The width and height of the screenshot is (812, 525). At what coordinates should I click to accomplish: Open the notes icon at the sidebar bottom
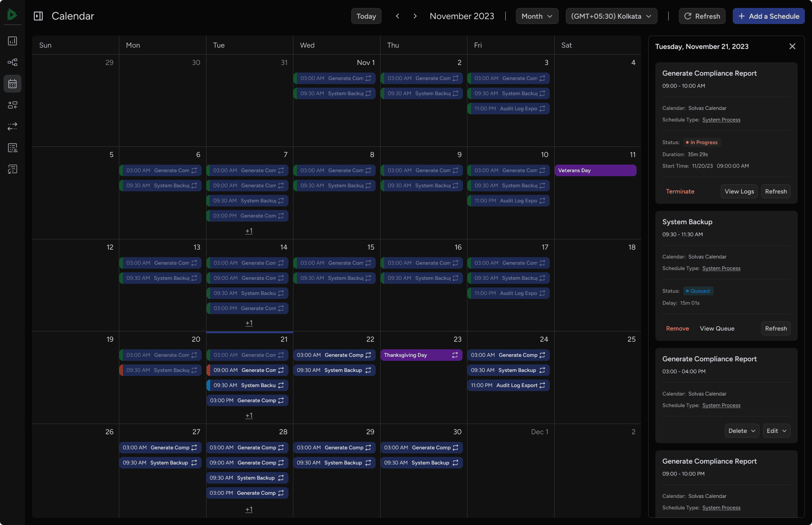(x=12, y=169)
